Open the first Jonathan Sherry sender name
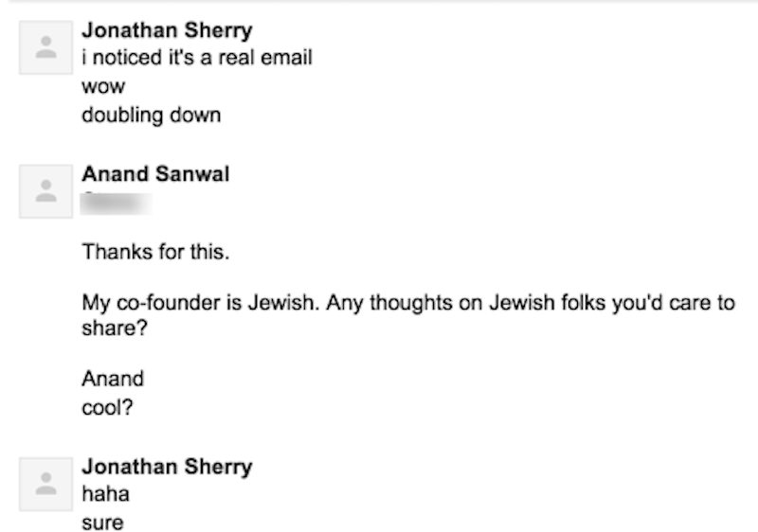The width and height of the screenshot is (758, 532). pyautogui.click(x=168, y=30)
